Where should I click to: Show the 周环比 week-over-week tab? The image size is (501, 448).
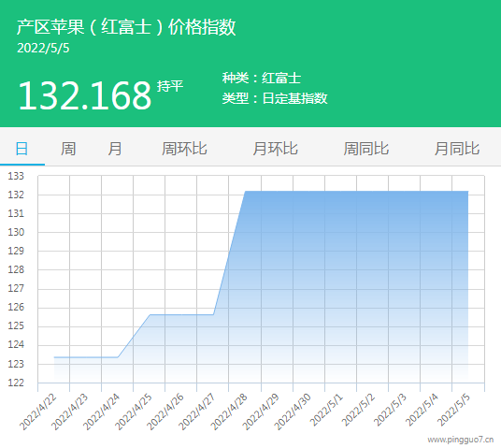point(184,149)
